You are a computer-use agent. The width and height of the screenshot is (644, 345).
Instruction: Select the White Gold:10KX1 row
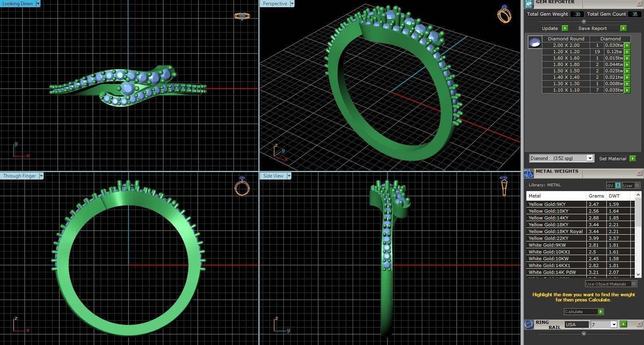[x=580, y=252]
